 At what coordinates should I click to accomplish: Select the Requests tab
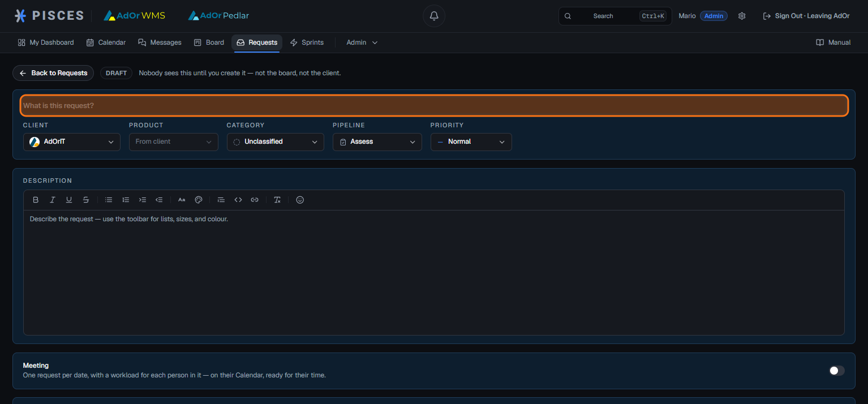257,42
